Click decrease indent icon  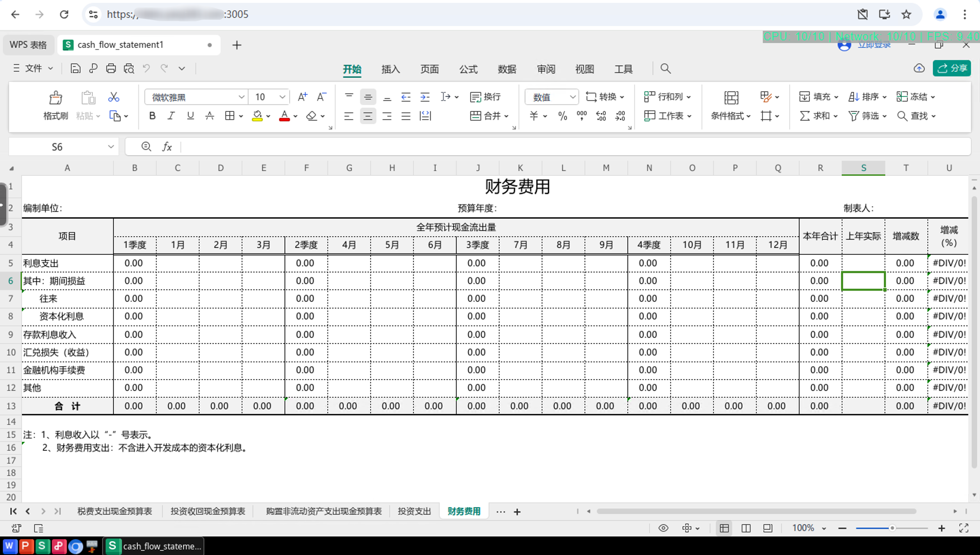point(406,97)
